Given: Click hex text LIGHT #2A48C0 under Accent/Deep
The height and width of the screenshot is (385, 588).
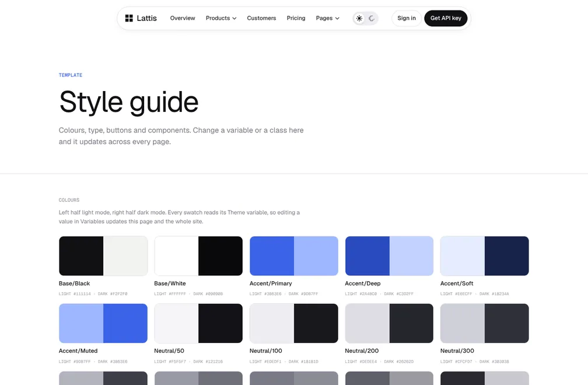Looking at the screenshot, I should coord(360,294).
